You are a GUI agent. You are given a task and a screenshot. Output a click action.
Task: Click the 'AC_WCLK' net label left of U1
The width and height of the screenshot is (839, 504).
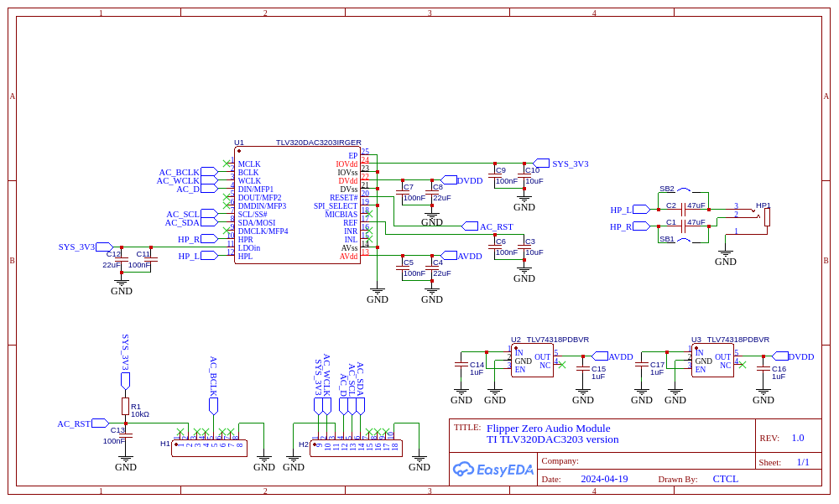pyautogui.click(x=178, y=181)
